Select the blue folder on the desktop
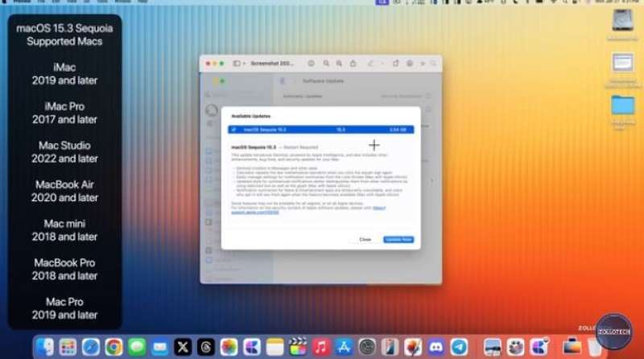This screenshot has height=359, width=644. tap(622, 105)
